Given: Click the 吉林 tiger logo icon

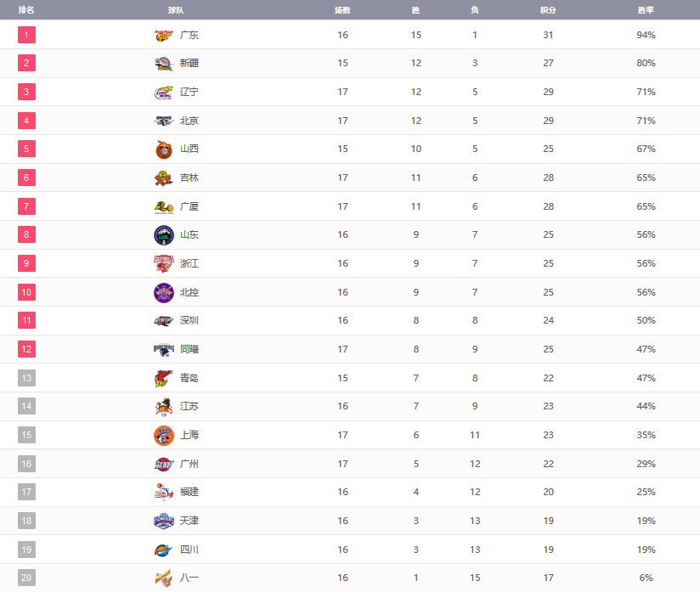Looking at the screenshot, I should pos(163,178).
